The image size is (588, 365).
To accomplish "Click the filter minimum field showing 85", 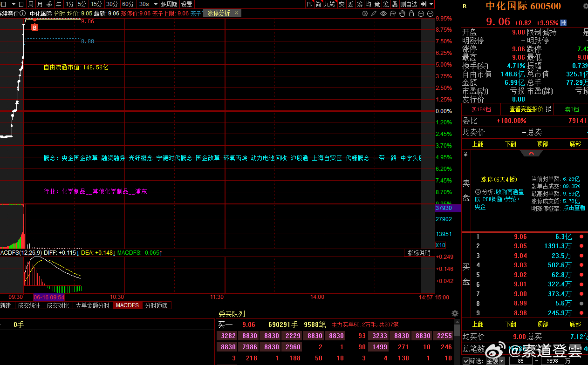I will click(521, 361).
